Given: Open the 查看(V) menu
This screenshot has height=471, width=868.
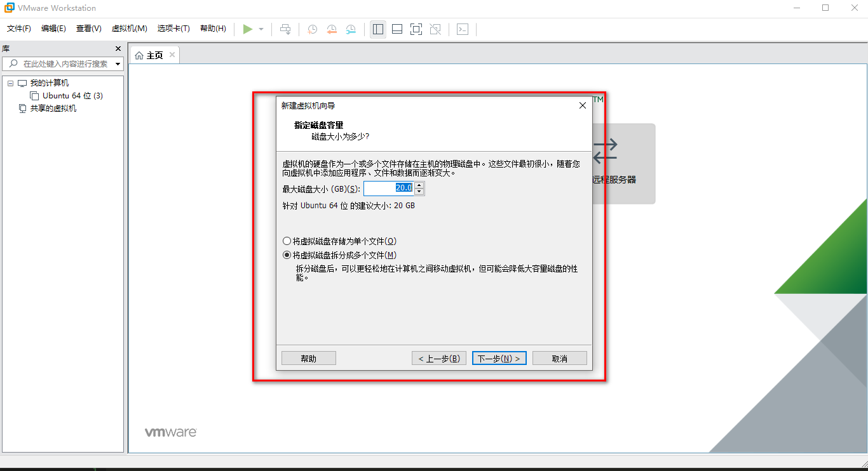Looking at the screenshot, I should (89, 29).
